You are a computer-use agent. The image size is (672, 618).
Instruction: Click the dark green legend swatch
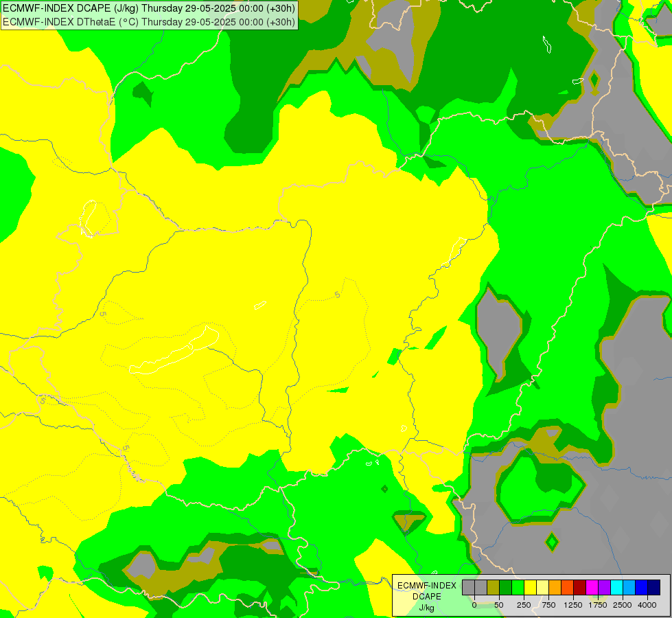tap(506, 587)
